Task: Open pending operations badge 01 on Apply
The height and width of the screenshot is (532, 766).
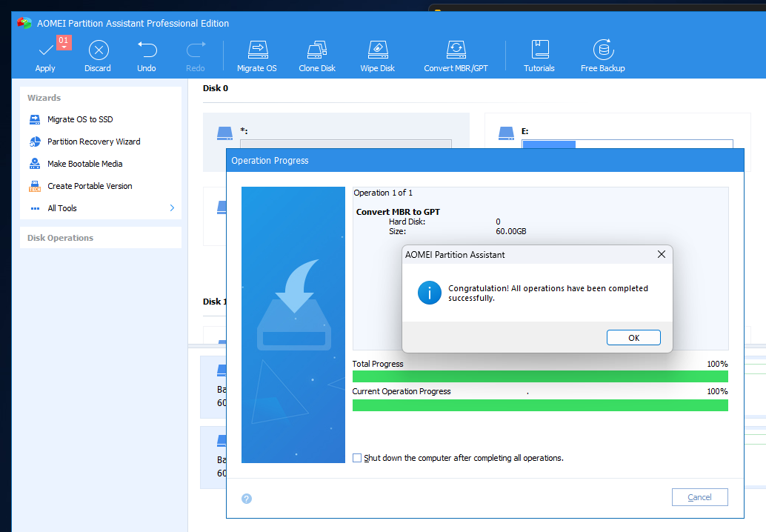Action: [x=64, y=42]
